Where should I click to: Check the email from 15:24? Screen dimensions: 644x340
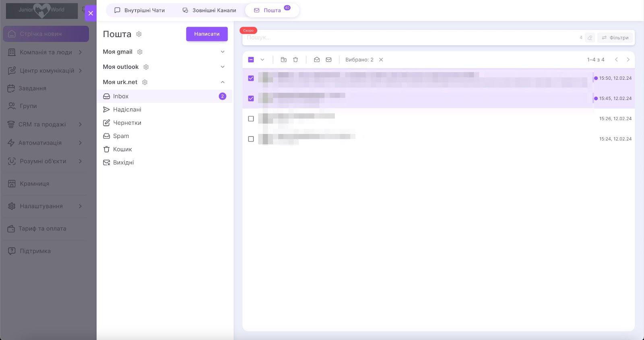pos(251,139)
